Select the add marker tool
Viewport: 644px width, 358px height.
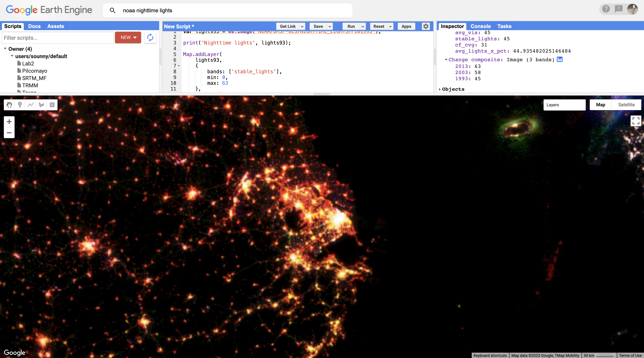(x=20, y=105)
